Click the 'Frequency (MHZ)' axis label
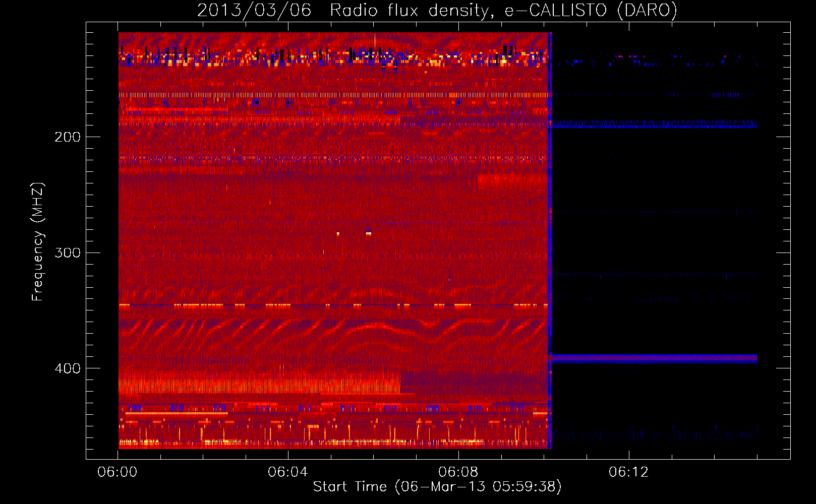Screen dimensions: 816x504 pos(38,242)
